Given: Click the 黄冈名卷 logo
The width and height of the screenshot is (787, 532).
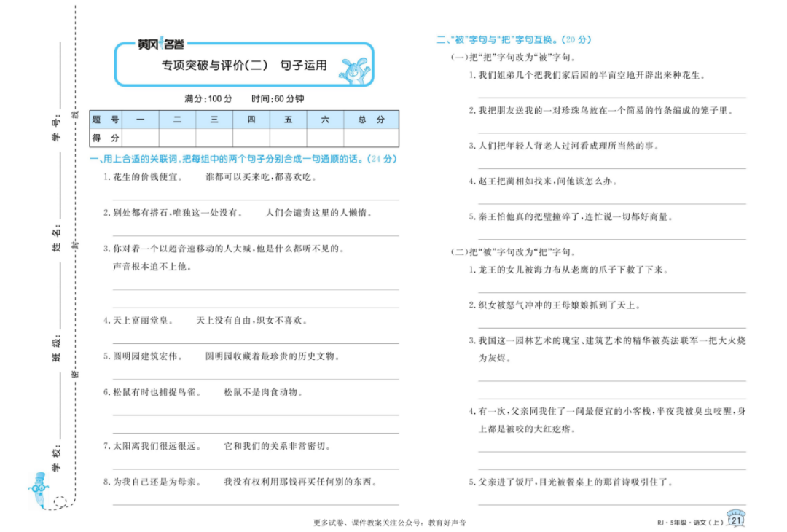Looking at the screenshot, I should (x=161, y=44).
